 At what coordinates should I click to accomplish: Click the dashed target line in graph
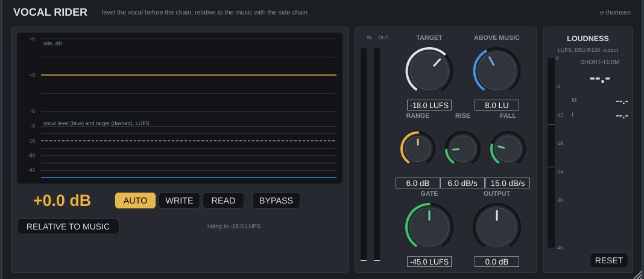tap(189, 141)
